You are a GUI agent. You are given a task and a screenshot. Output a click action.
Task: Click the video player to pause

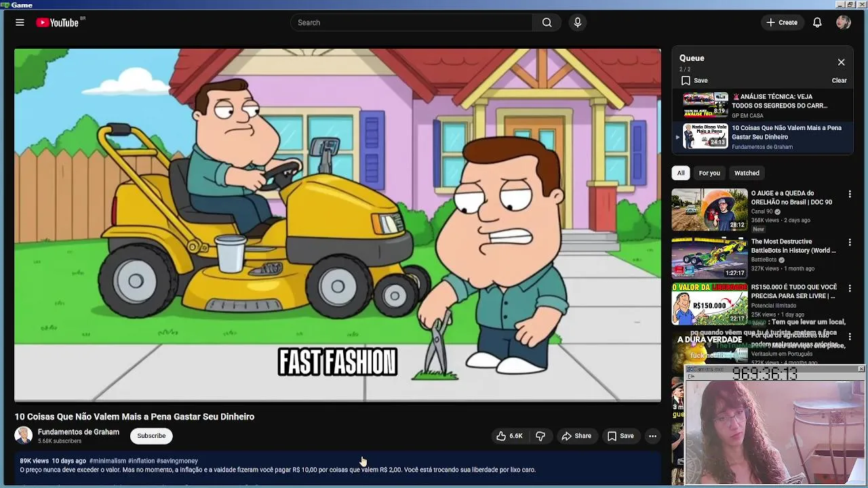click(x=338, y=225)
